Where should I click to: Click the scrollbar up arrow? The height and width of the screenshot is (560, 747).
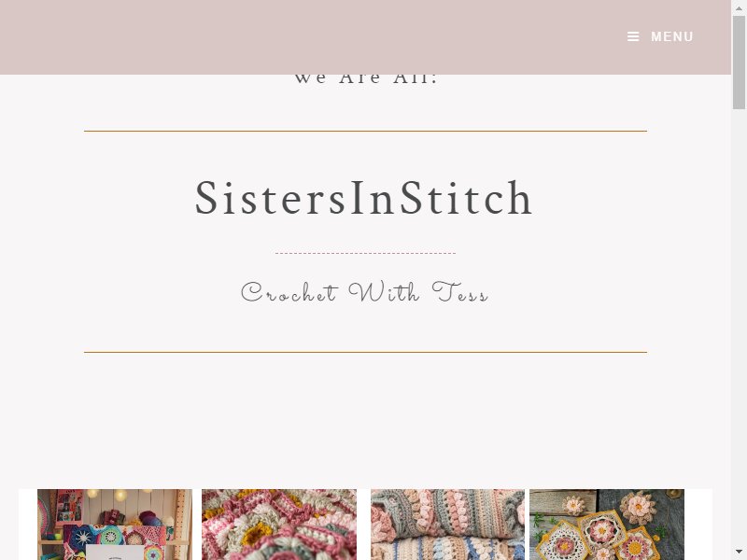(x=739, y=7)
